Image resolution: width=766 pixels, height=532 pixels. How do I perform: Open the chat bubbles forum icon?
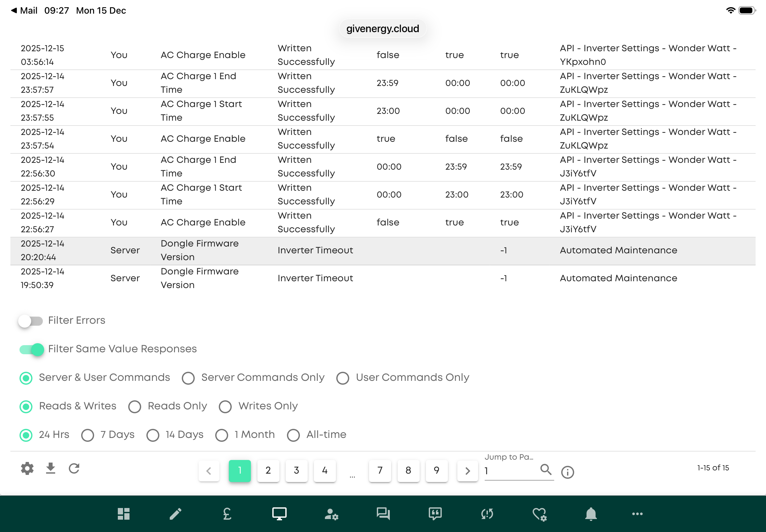pos(383,514)
